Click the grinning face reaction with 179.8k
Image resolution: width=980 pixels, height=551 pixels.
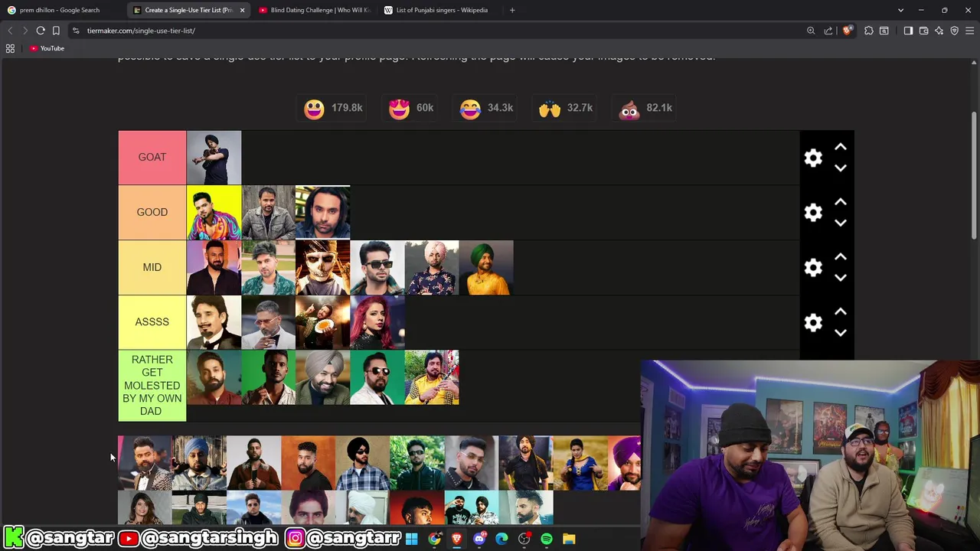pyautogui.click(x=333, y=109)
